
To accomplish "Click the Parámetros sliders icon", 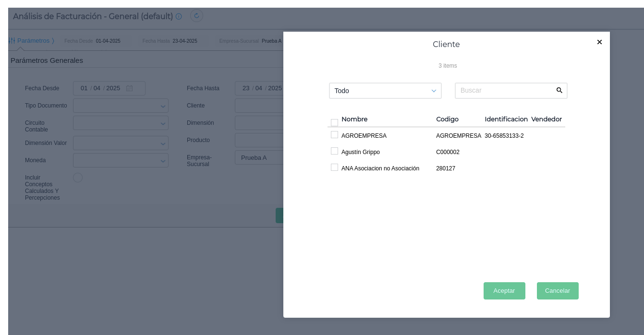I will 12,41.
